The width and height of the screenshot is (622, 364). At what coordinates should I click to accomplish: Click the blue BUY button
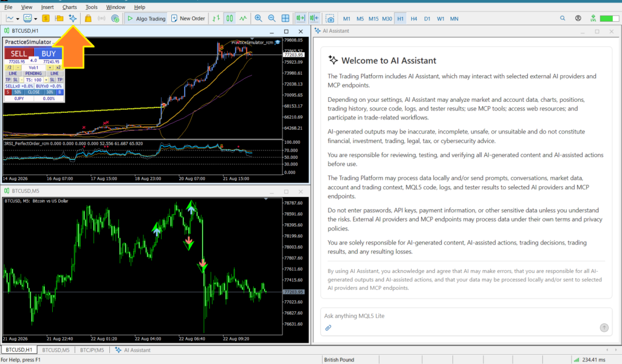point(49,53)
